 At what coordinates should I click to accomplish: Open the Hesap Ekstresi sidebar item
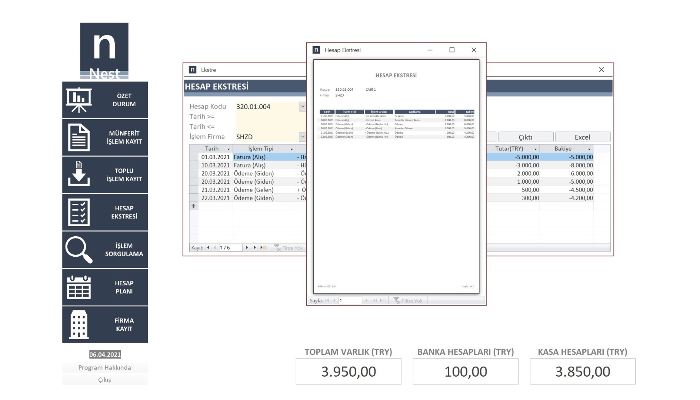pyautogui.click(x=105, y=212)
